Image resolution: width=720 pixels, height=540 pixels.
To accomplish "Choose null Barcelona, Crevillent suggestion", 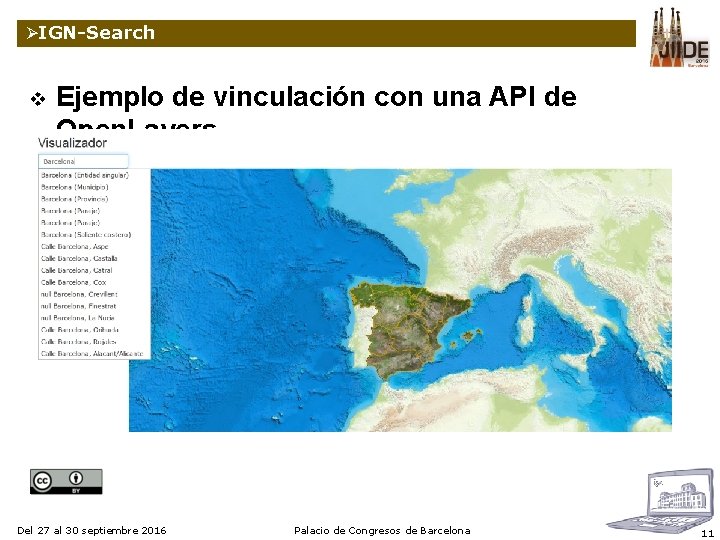I will tap(79, 294).
